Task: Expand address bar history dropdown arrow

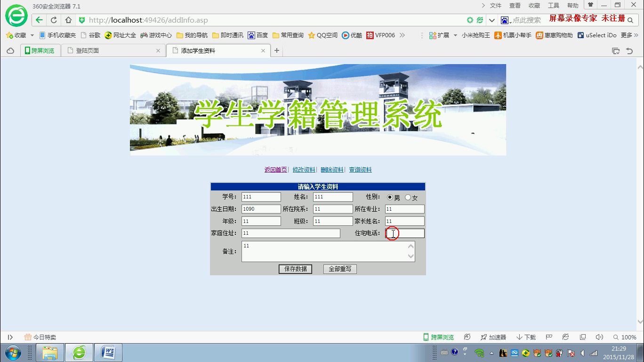Action: pos(492,20)
